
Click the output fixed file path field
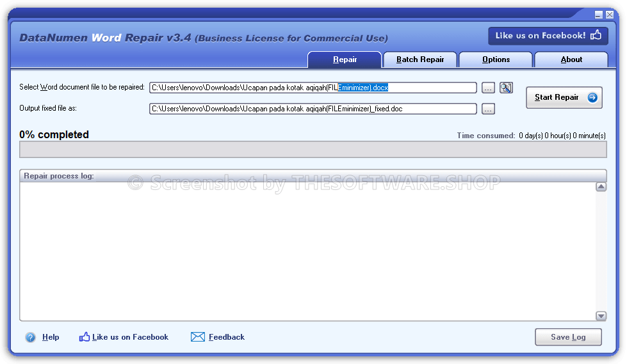point(313,109)
